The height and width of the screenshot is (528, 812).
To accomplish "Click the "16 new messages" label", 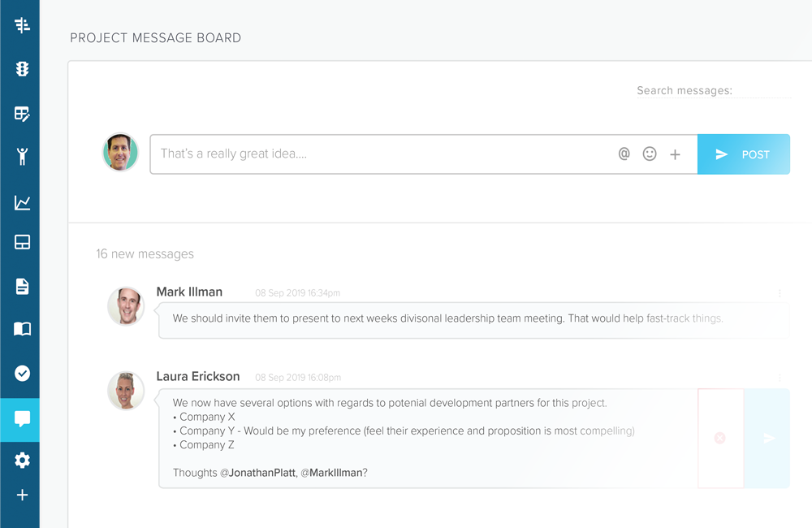I will tap(145, 254).
